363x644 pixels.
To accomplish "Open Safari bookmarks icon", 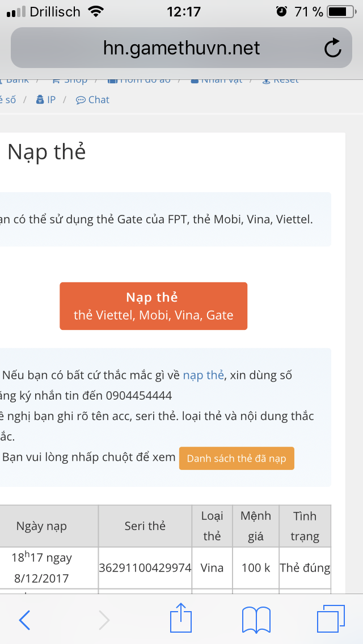I will click(256, 620).
